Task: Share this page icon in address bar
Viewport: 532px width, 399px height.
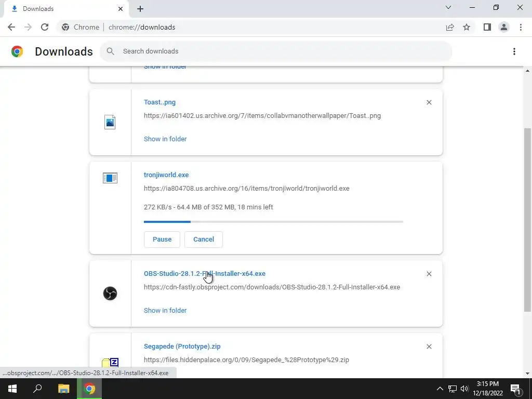Action: click(x=450, y=27)
